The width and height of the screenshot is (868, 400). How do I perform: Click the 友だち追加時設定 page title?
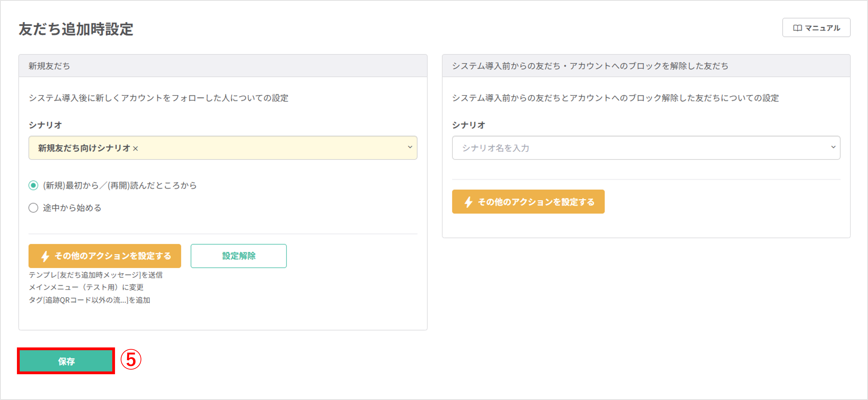76,29
